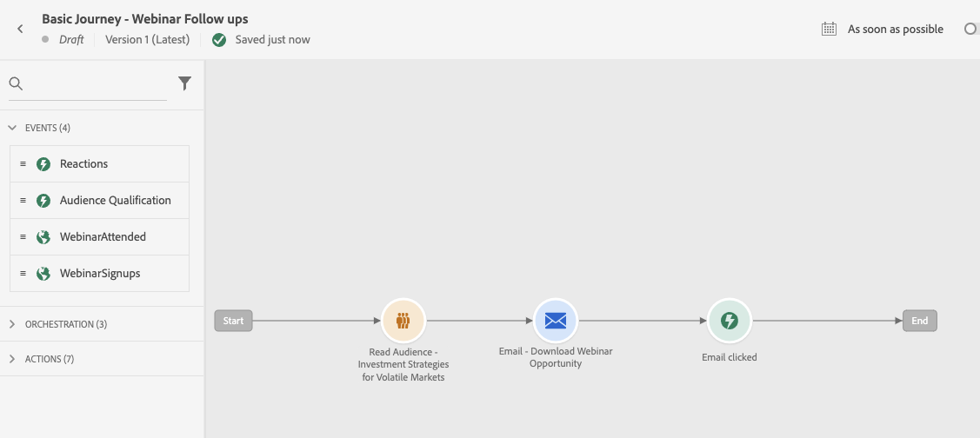Click the search magnifier icon
The image size is (980, 438).
pyautogui.click(x=16, y=83)
